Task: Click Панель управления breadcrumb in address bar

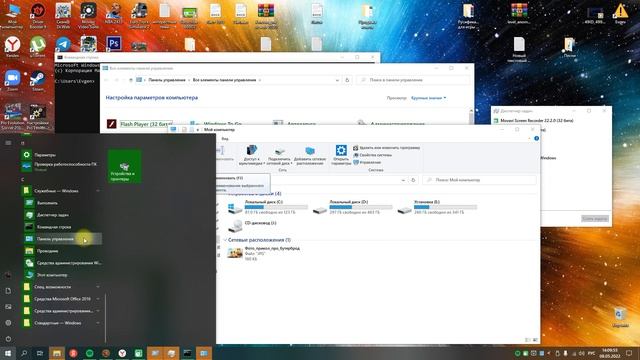Action: click(167, 80)
